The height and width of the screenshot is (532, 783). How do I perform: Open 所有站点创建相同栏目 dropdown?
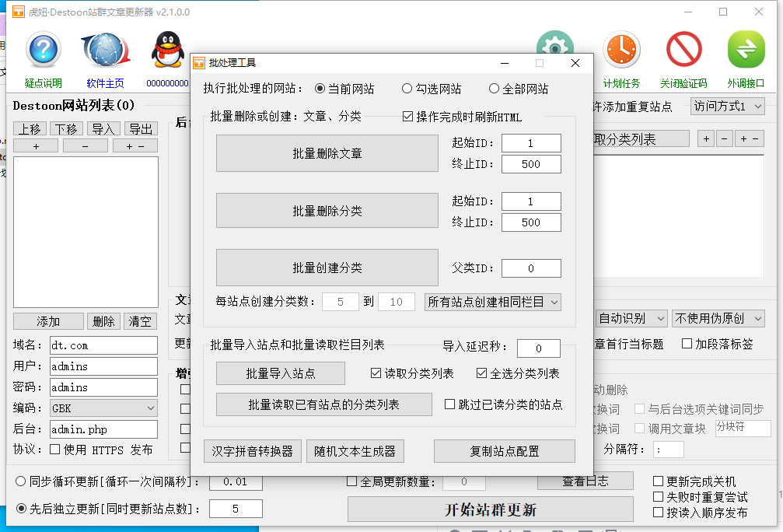click(x=493, y=303)
